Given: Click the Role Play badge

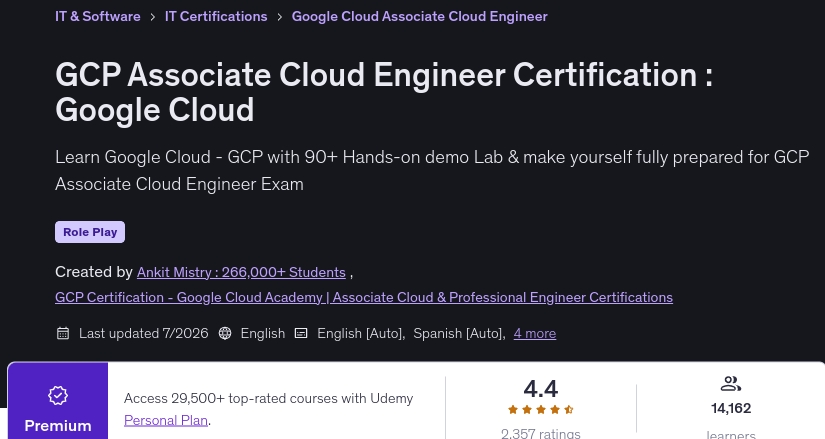Looking at the screenshot, I should coord(90,232).
